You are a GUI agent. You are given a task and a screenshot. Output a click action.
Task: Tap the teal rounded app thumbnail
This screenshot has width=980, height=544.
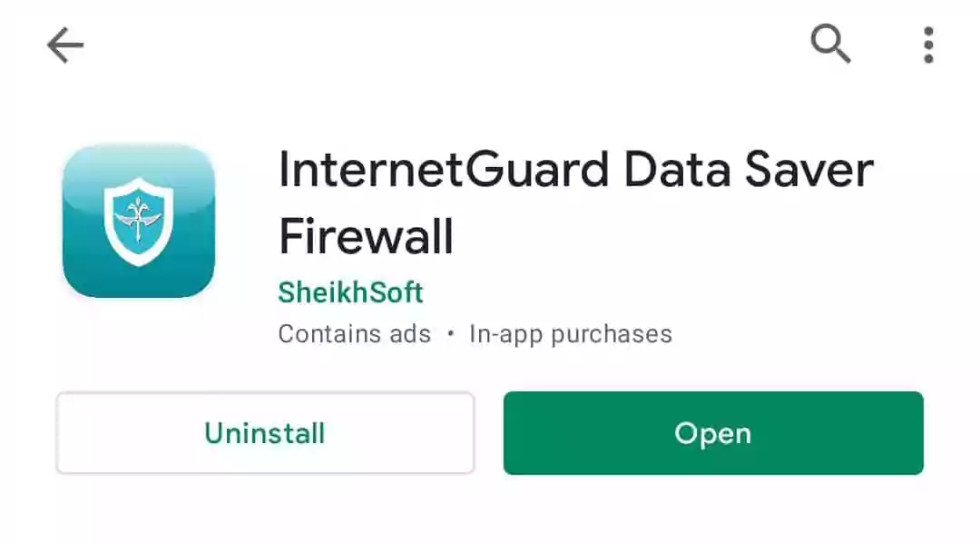click(139, 221)
